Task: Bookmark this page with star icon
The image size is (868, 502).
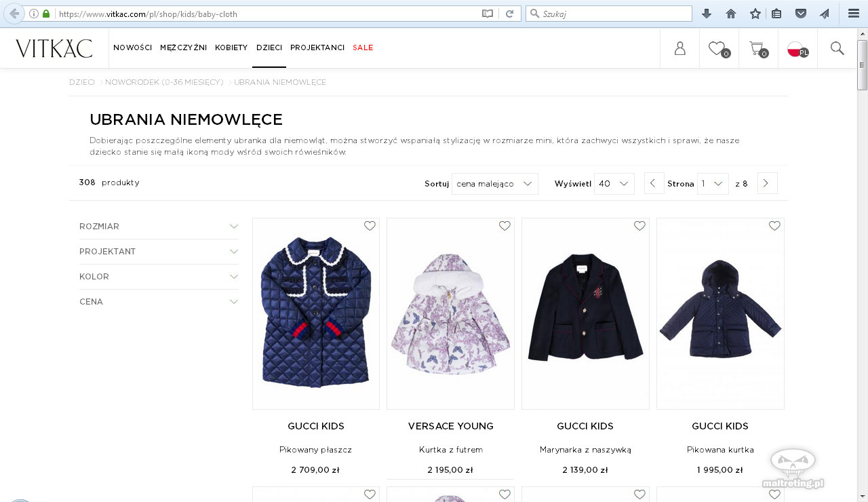Action: pos(755,14)
